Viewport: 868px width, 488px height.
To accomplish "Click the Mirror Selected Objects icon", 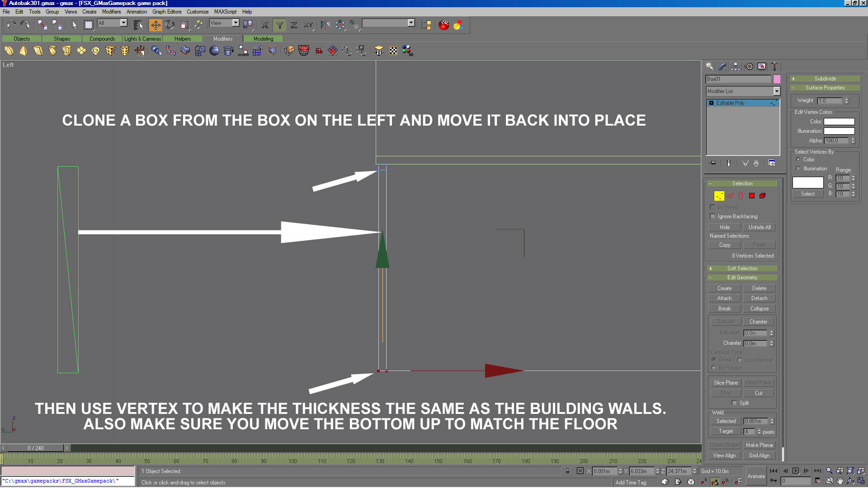I will point(325,25).
